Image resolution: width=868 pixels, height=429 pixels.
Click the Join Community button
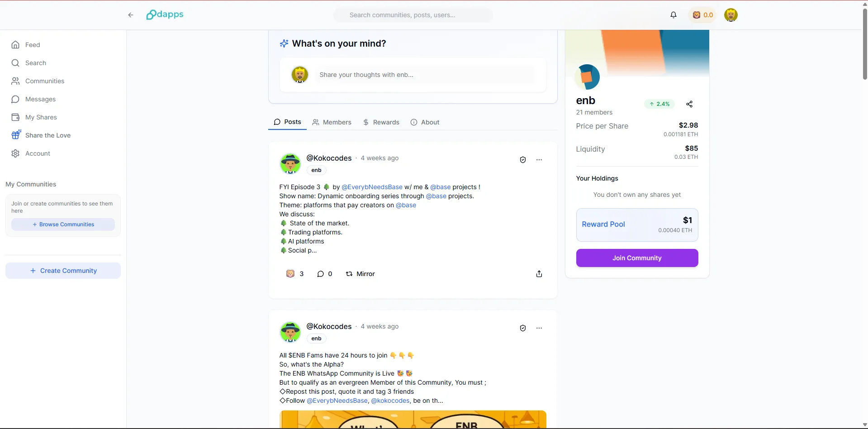coord(637,258)
